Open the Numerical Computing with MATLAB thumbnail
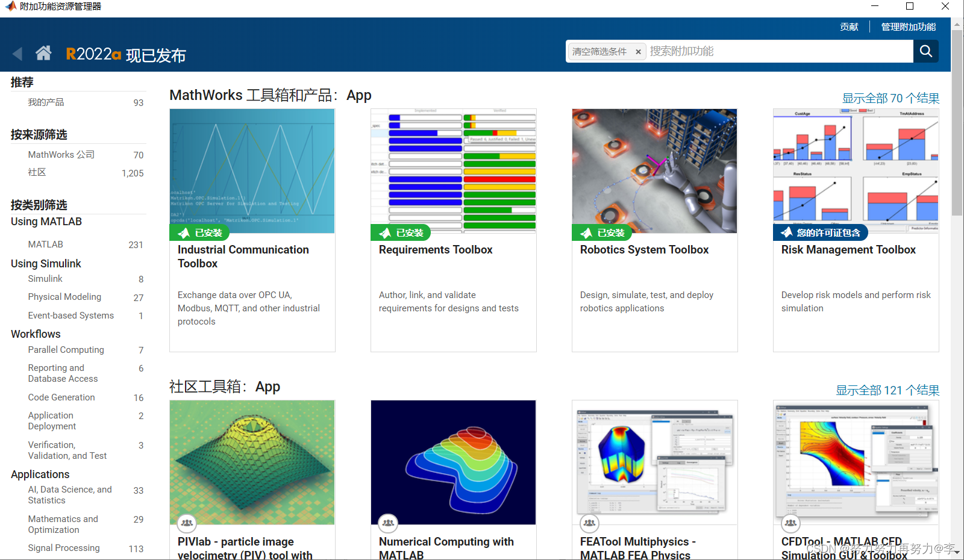 tap(453, 462)
